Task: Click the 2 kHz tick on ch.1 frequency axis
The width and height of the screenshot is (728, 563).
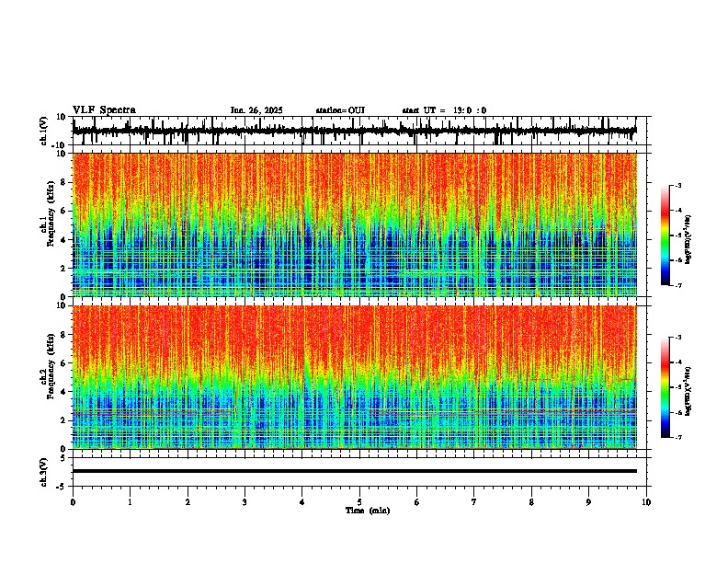Action: click(64, 269)
